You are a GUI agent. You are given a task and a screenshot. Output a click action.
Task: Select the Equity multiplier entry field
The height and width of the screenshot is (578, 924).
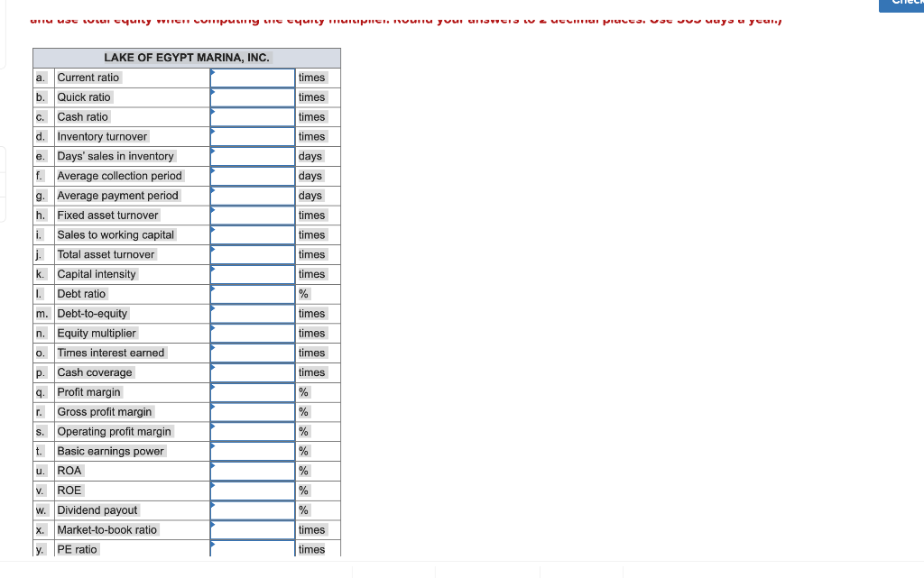253,333
